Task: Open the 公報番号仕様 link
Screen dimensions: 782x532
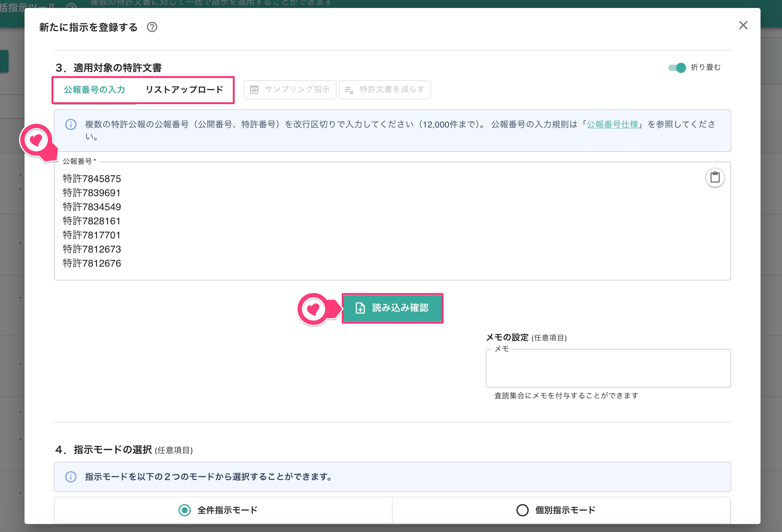Action: 612,124
